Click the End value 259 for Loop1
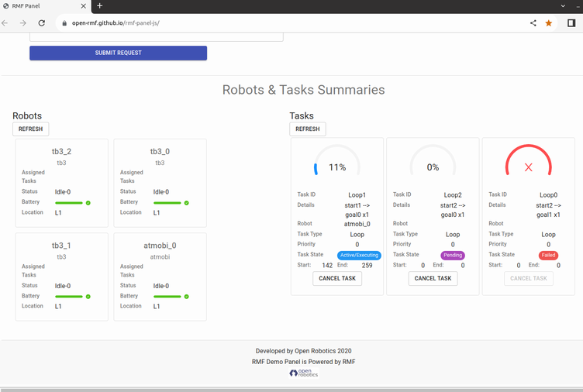The height and width of the screenshot is (392, 583). (x=367, y=265)
